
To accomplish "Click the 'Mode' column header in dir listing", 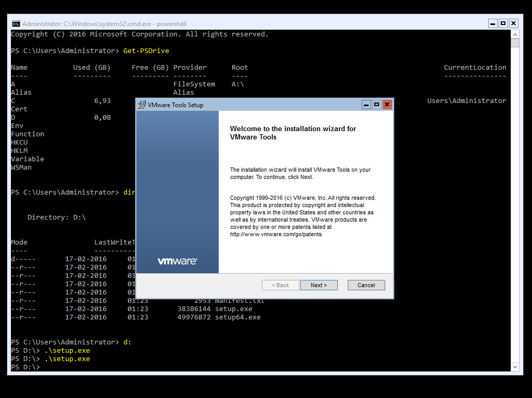I will (x=19, y=242).
